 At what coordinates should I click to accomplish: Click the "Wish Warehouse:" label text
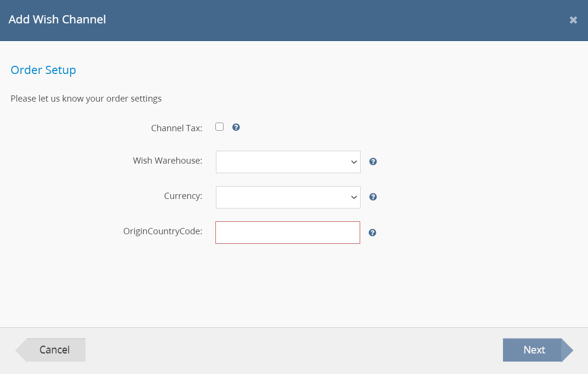(167, 161)
